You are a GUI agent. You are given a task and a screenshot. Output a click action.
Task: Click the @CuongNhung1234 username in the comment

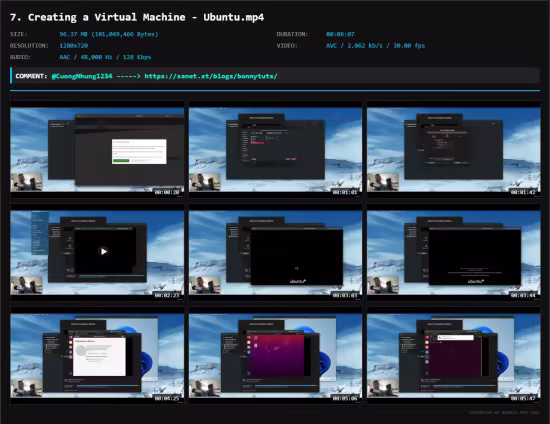[x=82, y=76]
